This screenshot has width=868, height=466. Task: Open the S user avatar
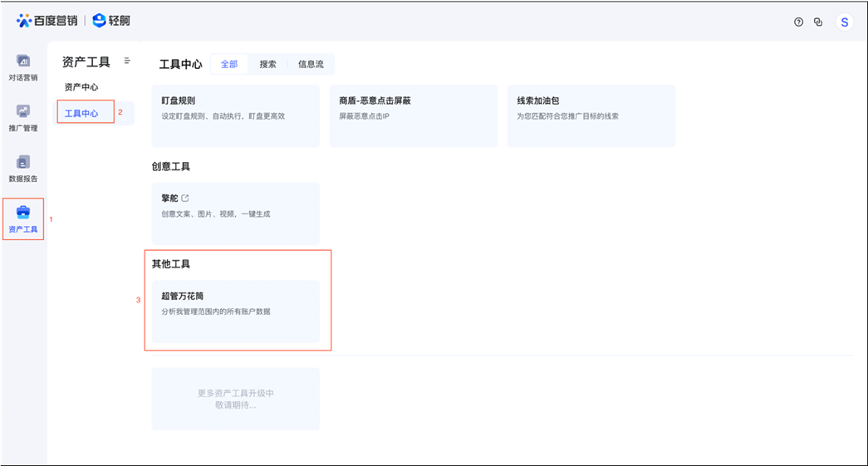click(845, 22)
